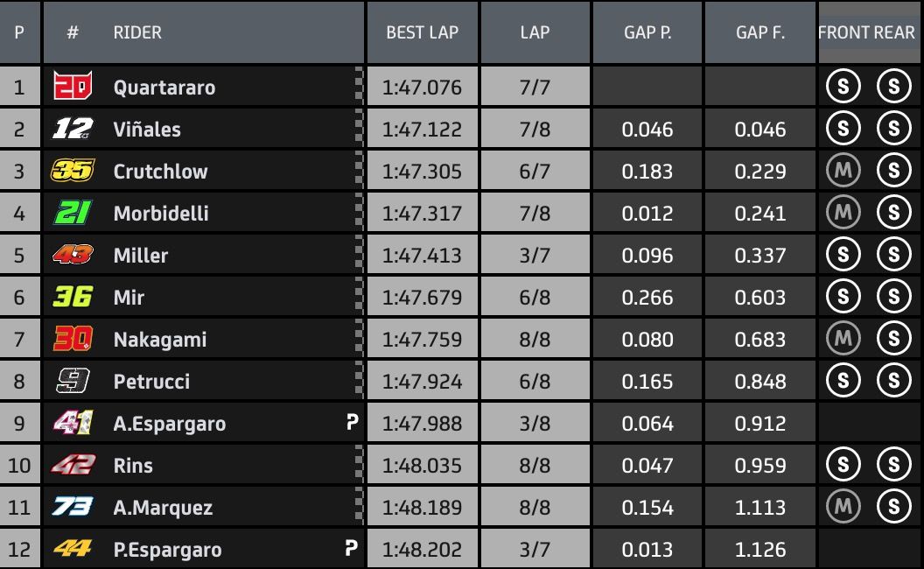
Task: Click Mir's yellow 36 number icon
Action: (x=73, y=297)
